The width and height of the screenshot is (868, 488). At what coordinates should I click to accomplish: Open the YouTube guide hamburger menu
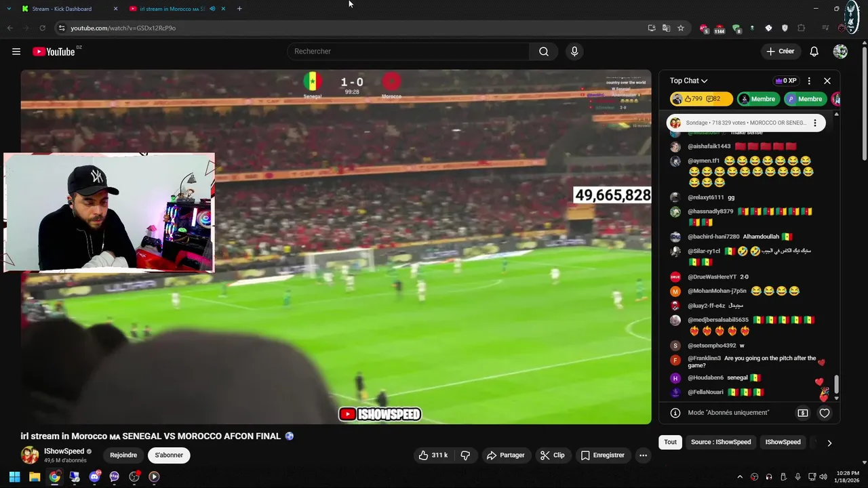click(16, 52)
